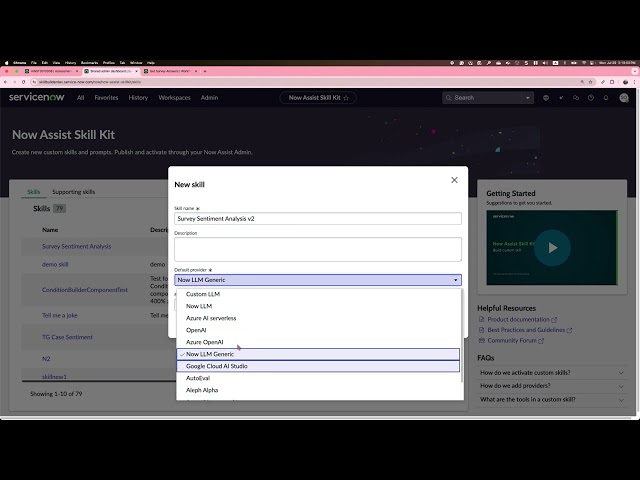The width and height of the screenshot is (640, 480).
Task: Open the TG Case Sentiment skill
Action: pos(67,337)
